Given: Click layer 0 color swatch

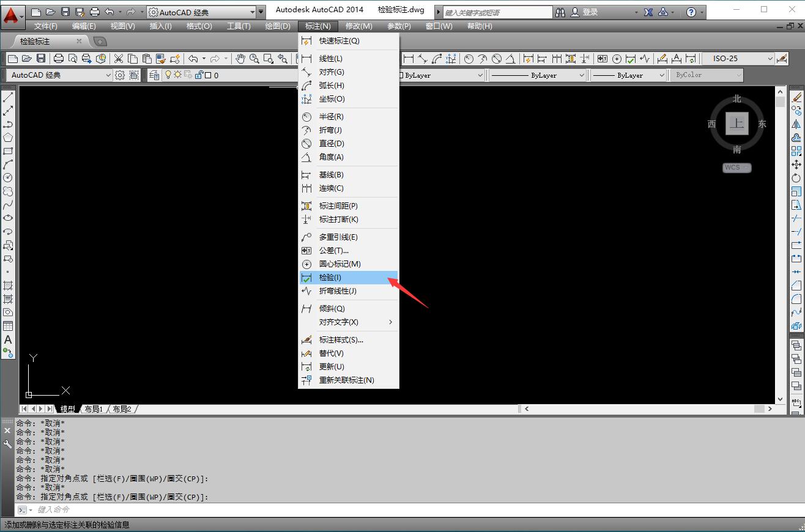Looking at the screenshot, I should [208, 75].
